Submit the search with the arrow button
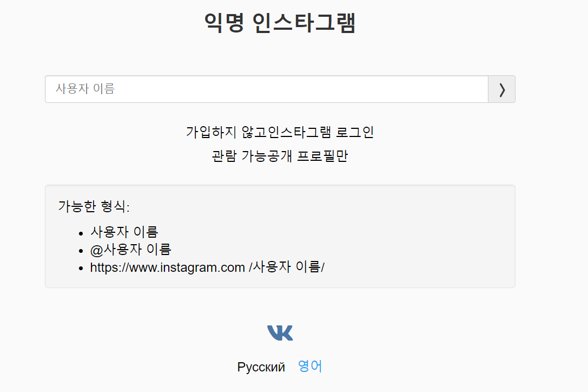 (502, 89)
